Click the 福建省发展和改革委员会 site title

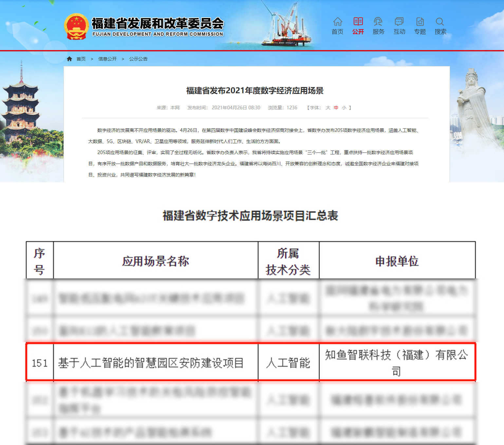click(158, 23)
